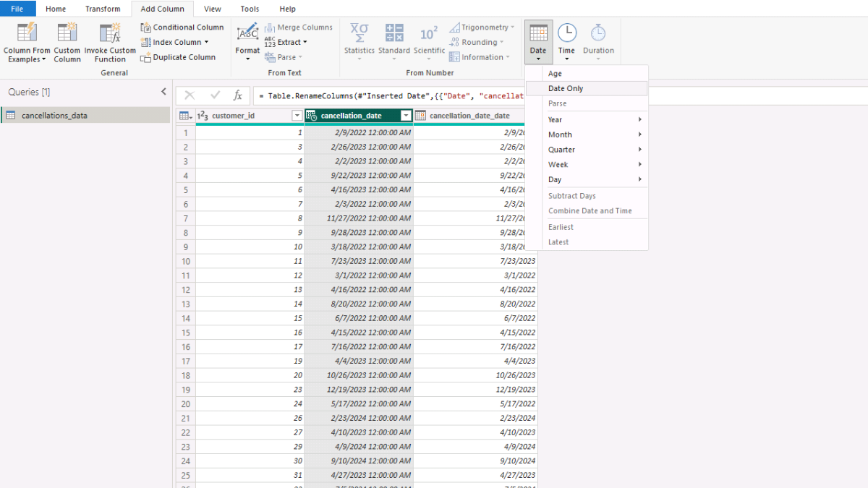The image size is (868, 488).
Task: Select the cancellations_data query
Action: pos(54,115)
